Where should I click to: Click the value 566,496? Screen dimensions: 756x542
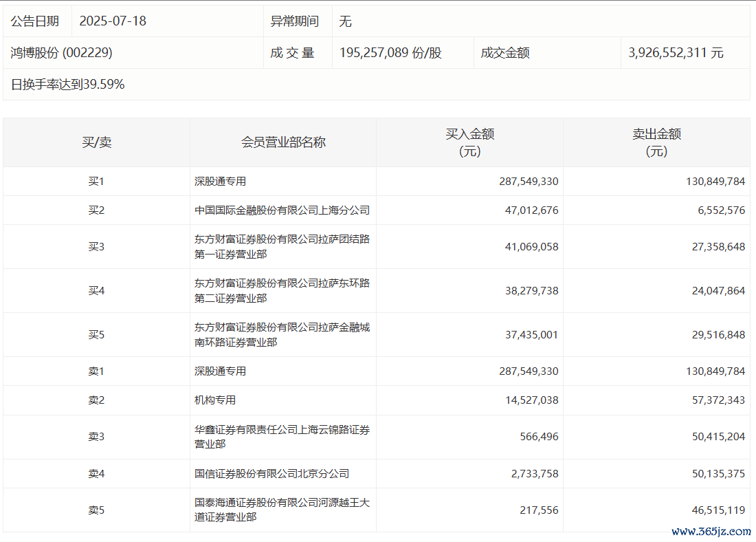pos(539,436)
